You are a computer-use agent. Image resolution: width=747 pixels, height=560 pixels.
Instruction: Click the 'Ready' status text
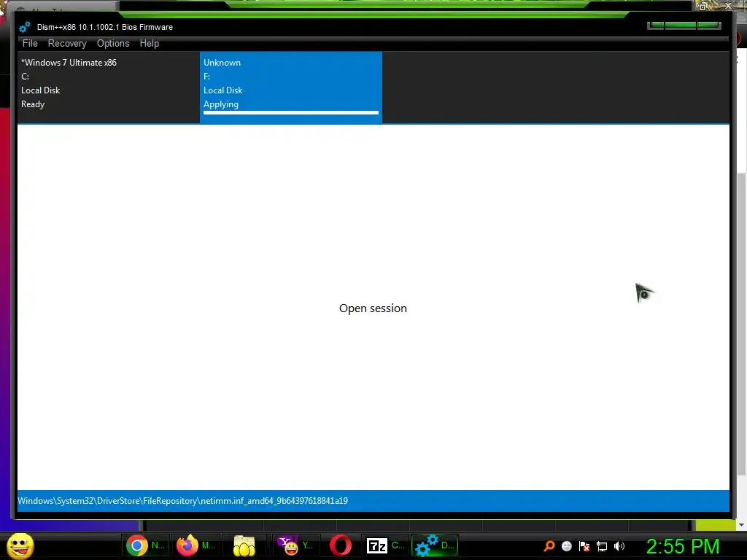tap(33, 104)
